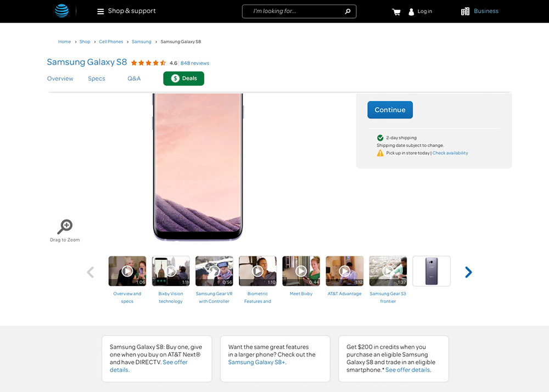Click the Log in link
Viewport: 549px width, 392px height.
[x=425, y=11]
